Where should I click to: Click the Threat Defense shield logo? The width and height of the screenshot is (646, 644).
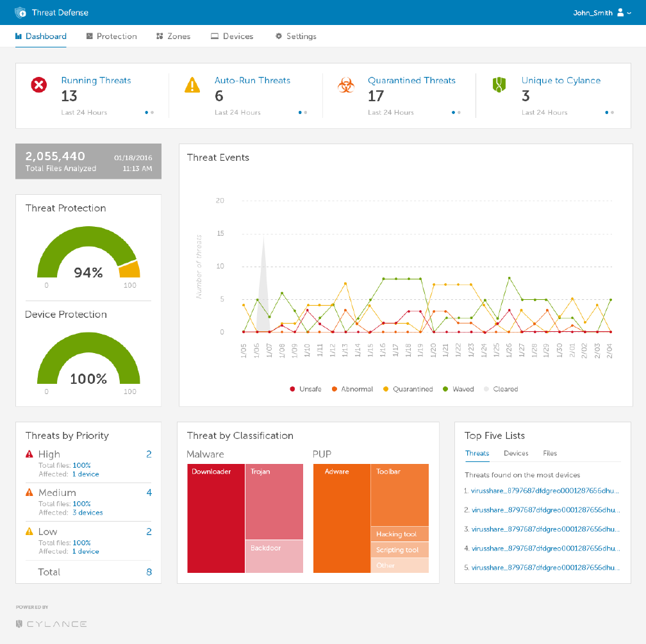(x=21, y=13)
